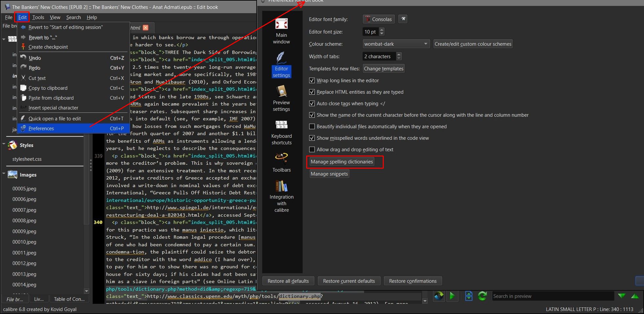Toggle Auto close tags when typing
This screenshot has height=314, width=644.
pyautogui.click(x=312, y=104)
